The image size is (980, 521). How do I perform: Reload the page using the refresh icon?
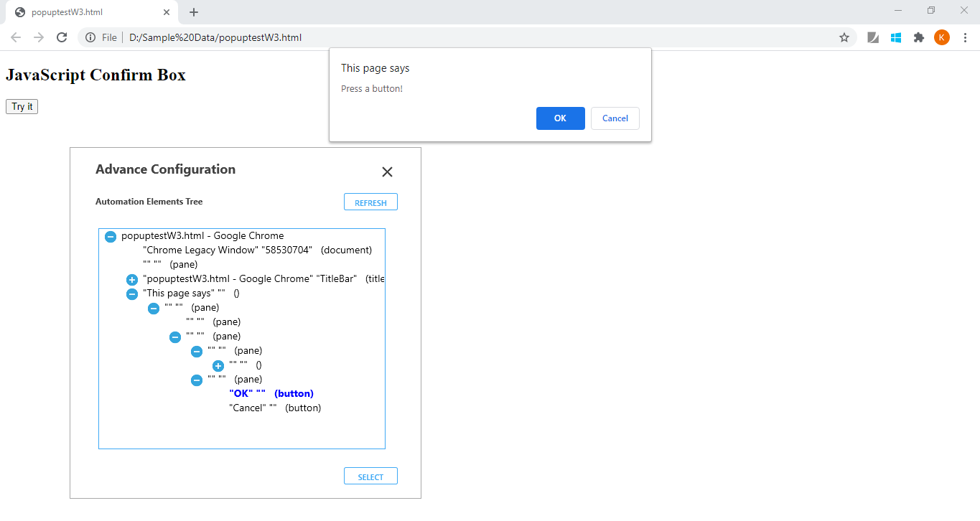coord(63,37)
